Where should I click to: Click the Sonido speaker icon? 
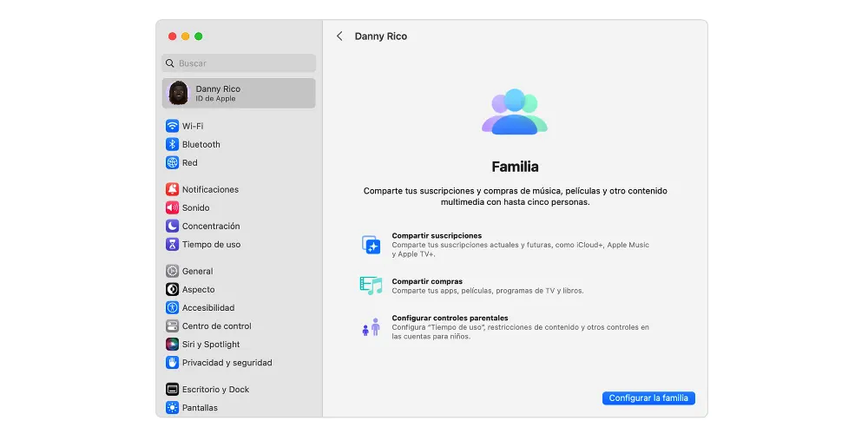(x=172, y=207)
